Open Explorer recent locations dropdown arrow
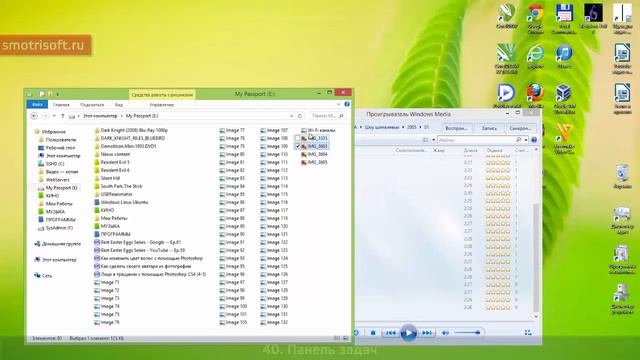This screenshot has height=360, width=640. (x=54, y=116)
